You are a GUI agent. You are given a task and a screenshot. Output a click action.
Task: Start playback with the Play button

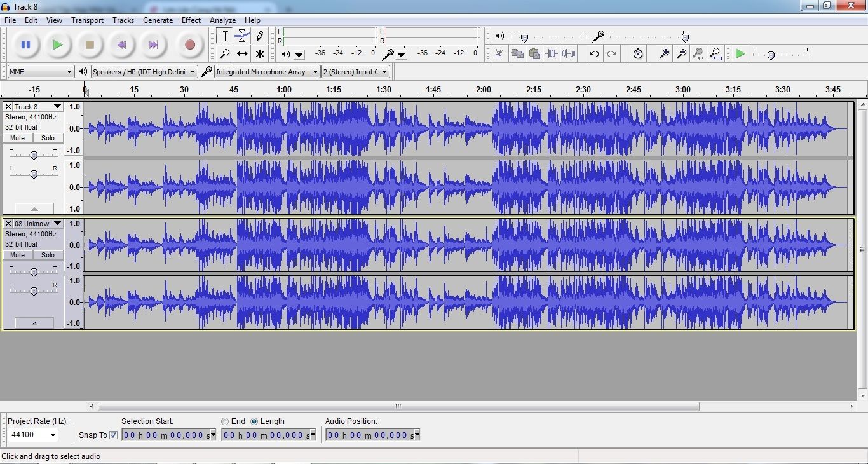click(x=58, y=44)
